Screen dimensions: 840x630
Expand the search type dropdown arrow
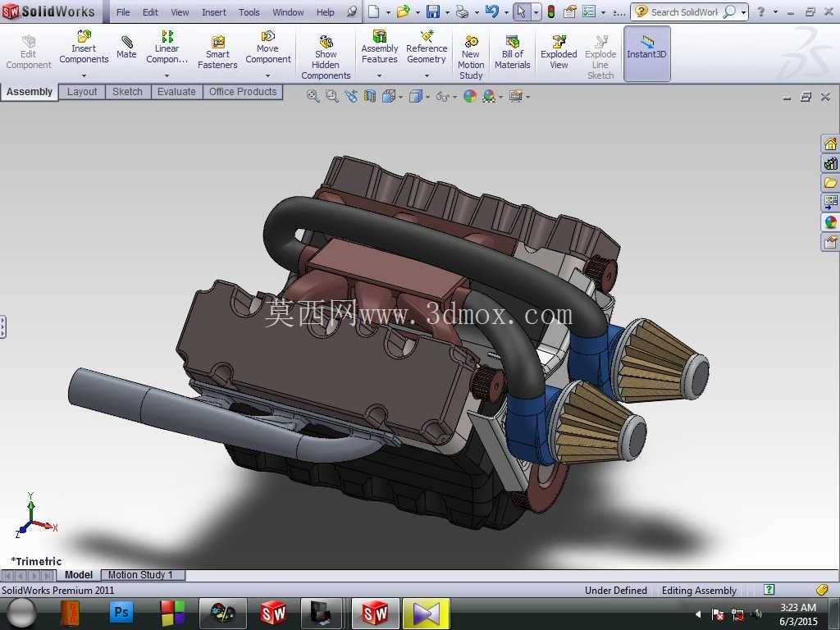[x=743, y=11]
